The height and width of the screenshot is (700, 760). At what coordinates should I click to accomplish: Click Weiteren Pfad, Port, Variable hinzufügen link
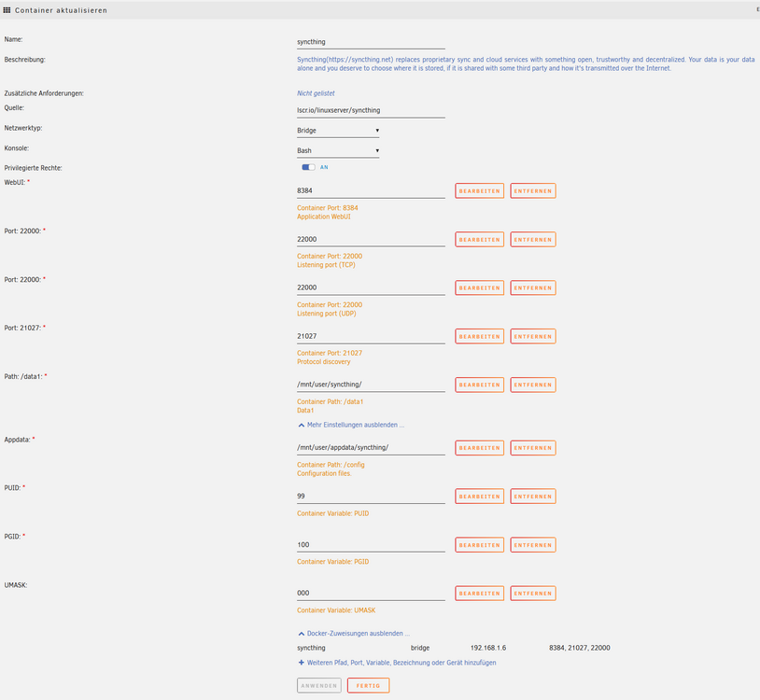(x=397, y=663)
